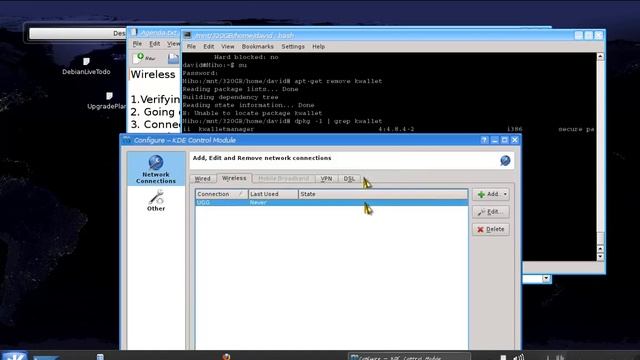Open the Other settings section
This screenshot has height=360, width=640.
pyautogui.click(x=156, y=201)
